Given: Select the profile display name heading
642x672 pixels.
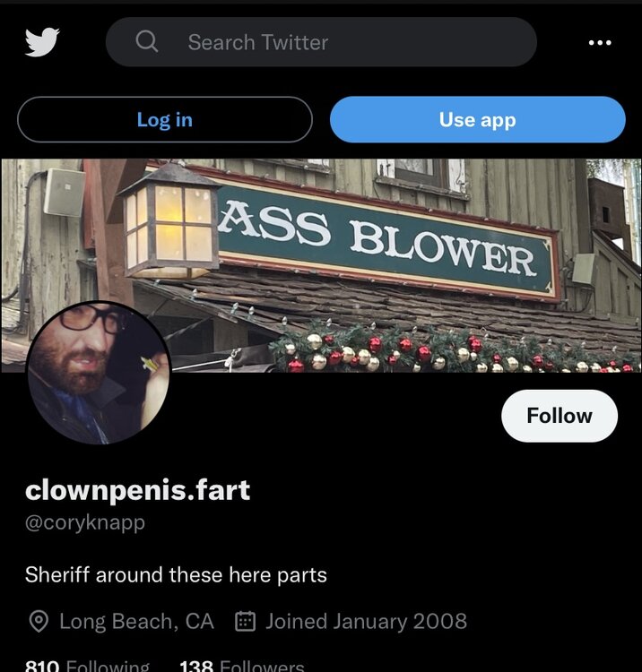Looking at the screenshot, I should point(137,490).
